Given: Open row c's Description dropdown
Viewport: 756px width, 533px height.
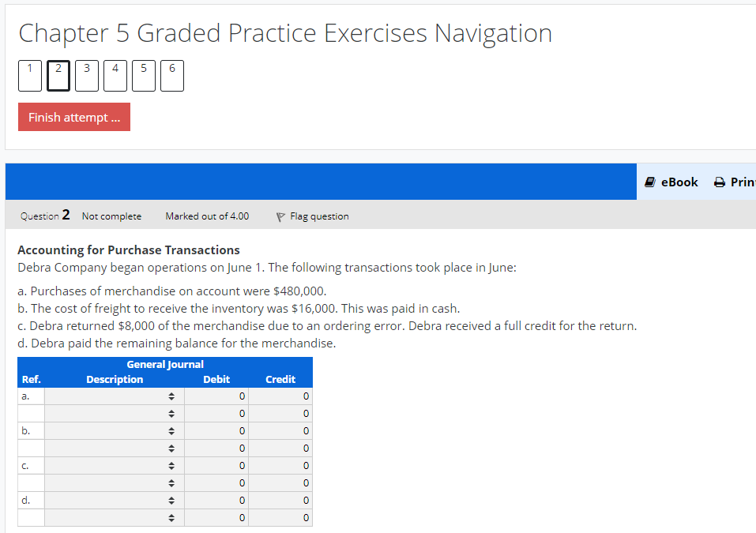Looking at the screenshot, I should tap(170, 465).
